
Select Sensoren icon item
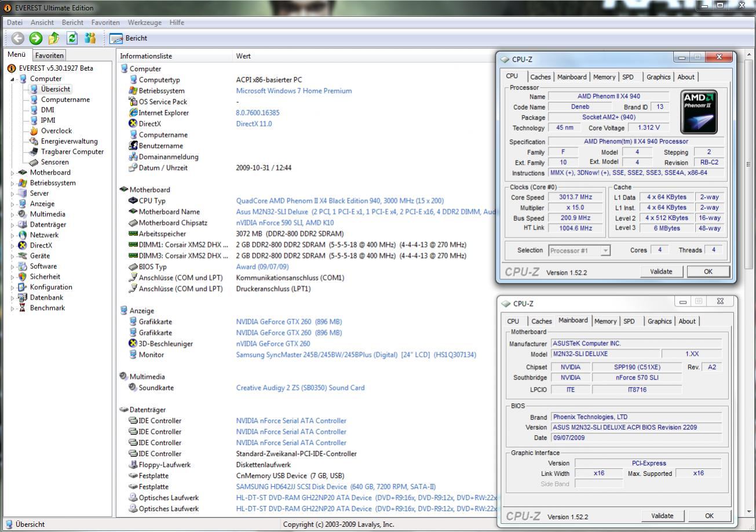[34, 162]
